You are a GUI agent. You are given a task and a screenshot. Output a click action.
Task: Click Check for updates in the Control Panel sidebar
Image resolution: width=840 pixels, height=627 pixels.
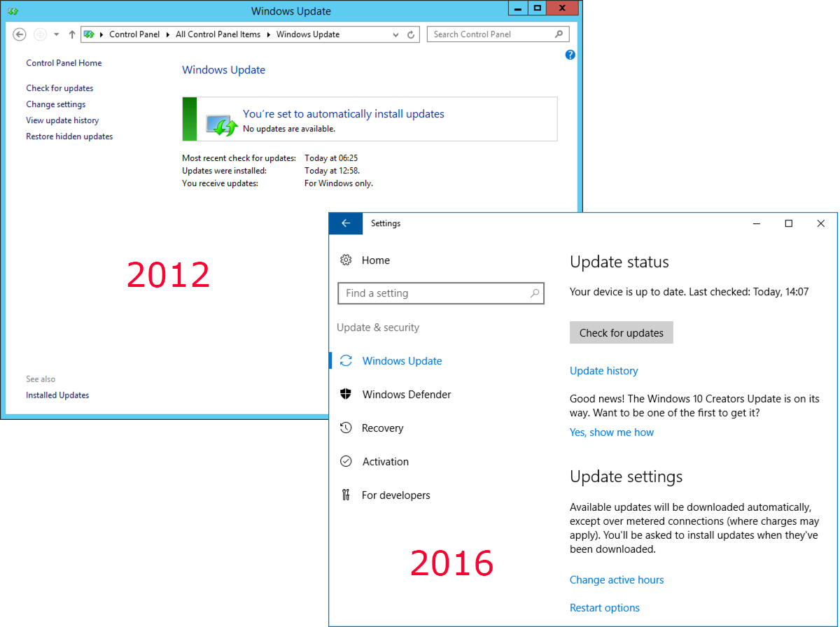(59, 88)
